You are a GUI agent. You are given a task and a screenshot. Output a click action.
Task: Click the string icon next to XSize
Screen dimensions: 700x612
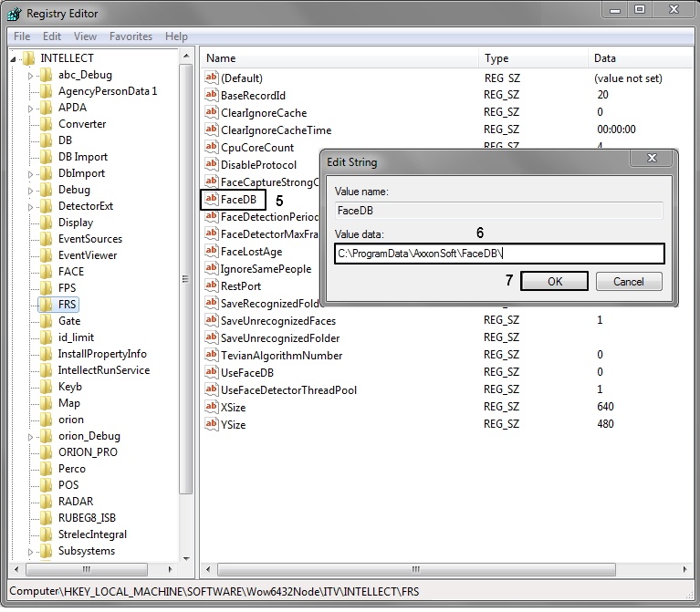pos(212,407)
